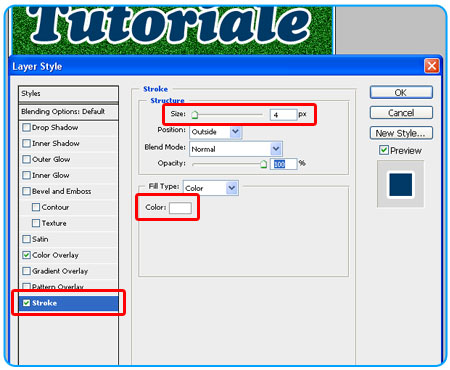Confirm with the OK button

(x=401, y=92)
